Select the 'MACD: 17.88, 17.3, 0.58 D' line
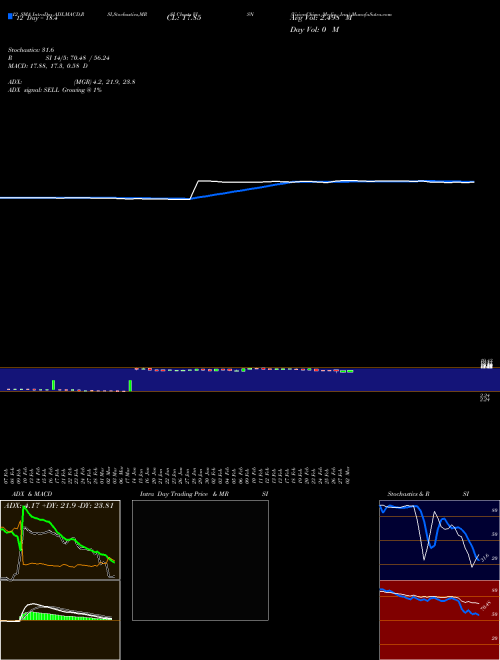Viewport: 500px width, 660px height. (x=48, y=66)
